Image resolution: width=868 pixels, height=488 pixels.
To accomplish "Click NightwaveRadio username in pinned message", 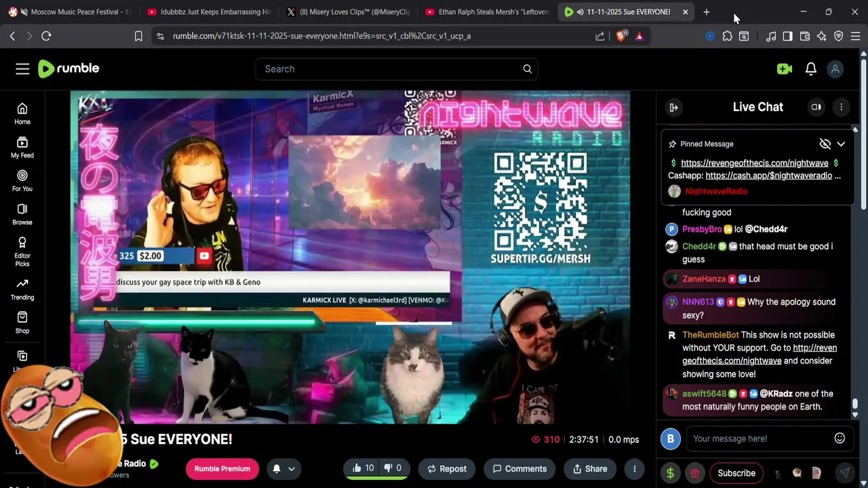I will (716, 191).
